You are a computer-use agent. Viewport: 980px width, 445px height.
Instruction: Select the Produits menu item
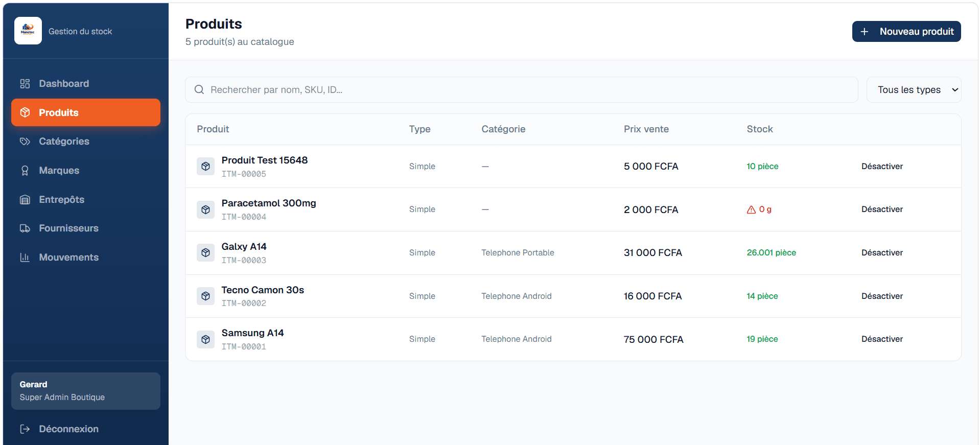click(x=86, y=112)
